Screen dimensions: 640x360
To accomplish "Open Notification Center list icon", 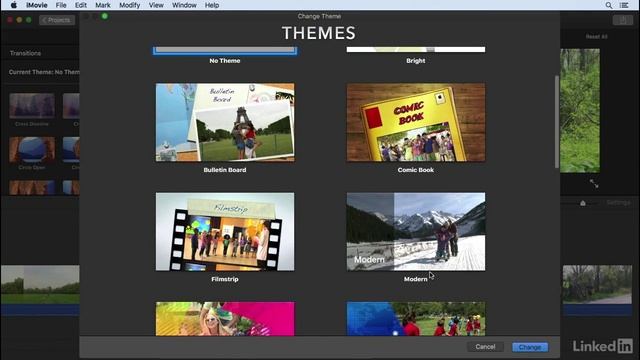I will (624, 5).
